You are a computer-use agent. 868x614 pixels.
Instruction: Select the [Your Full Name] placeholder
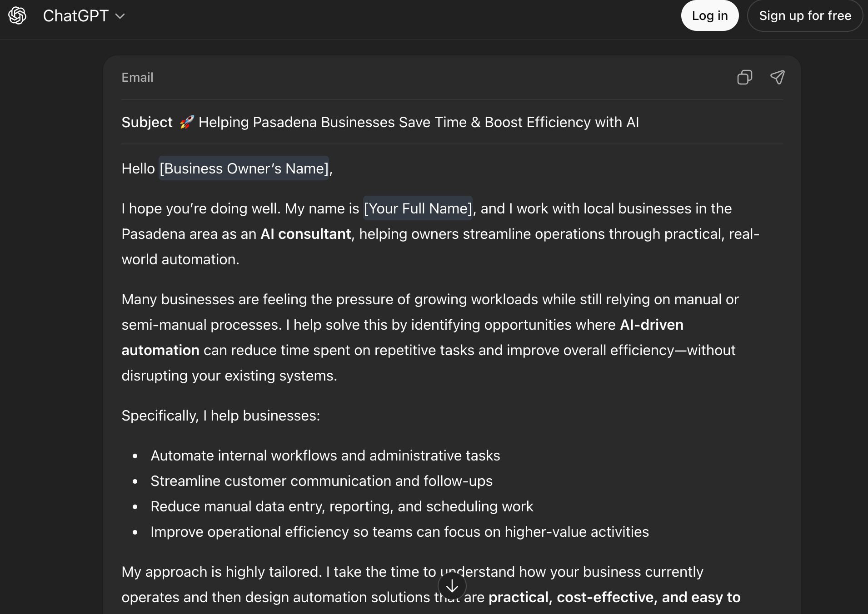point(418,208)
